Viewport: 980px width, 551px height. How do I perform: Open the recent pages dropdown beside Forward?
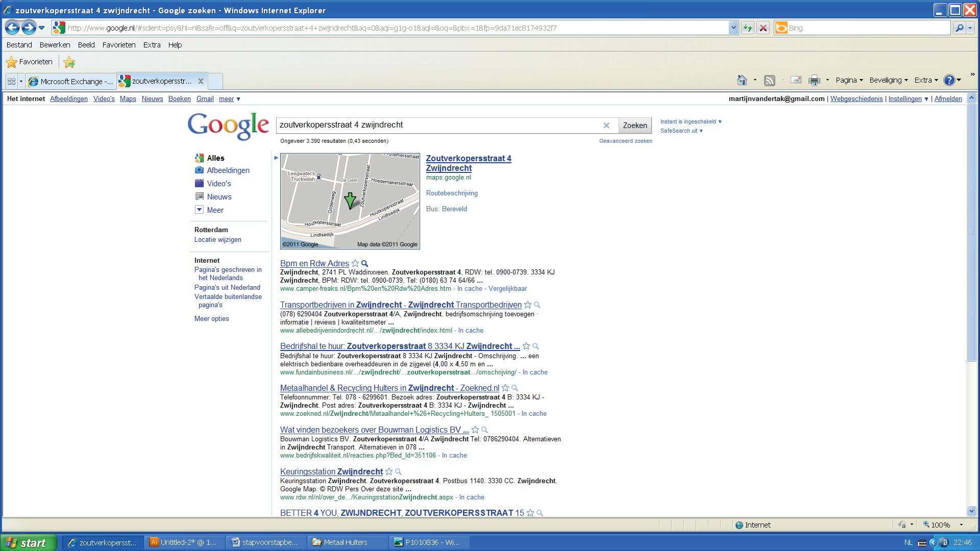(42, 28)
